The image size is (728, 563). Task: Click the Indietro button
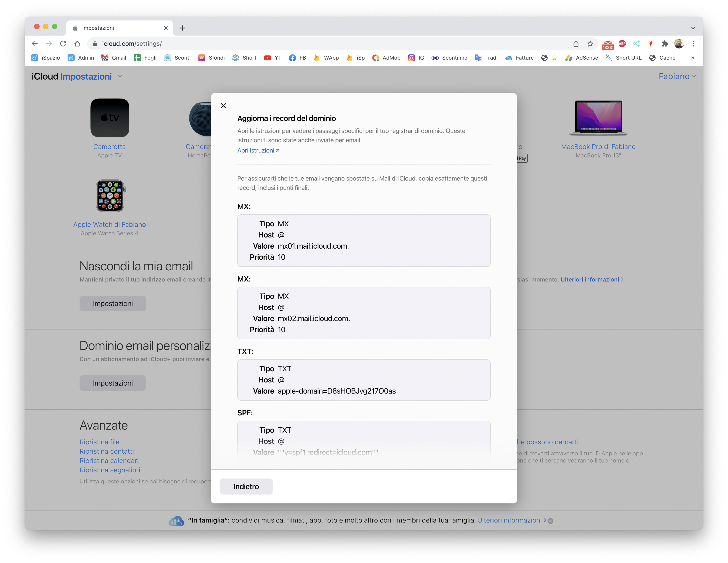pyautogui.click(x=246, y=487)
